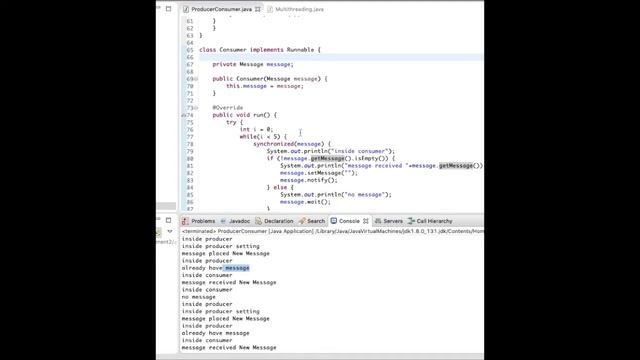Image resolution: width=640 pixels, height=360 pixels.
Task: Click first 'inside producer' console line
Action: pos(207,239)
